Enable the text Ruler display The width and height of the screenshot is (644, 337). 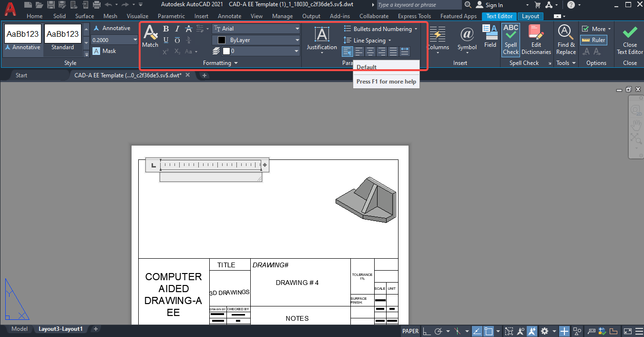[x=593, y=40]
